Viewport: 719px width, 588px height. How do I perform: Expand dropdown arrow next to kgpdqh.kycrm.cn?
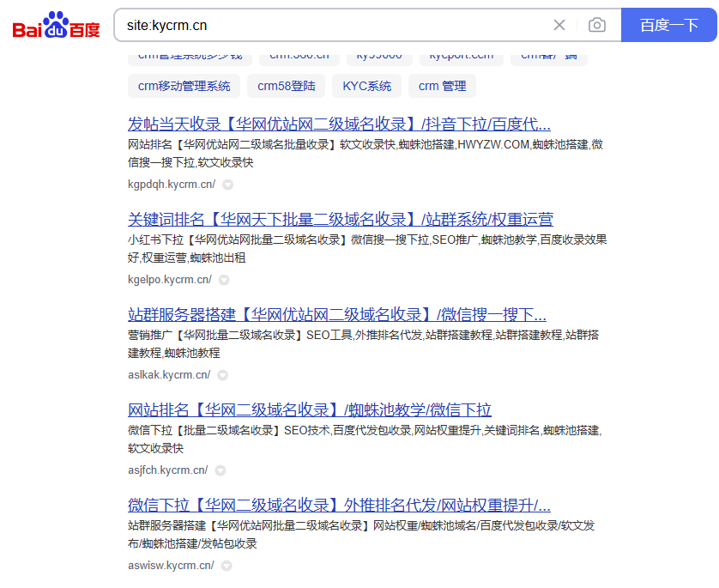click(227, 185)
